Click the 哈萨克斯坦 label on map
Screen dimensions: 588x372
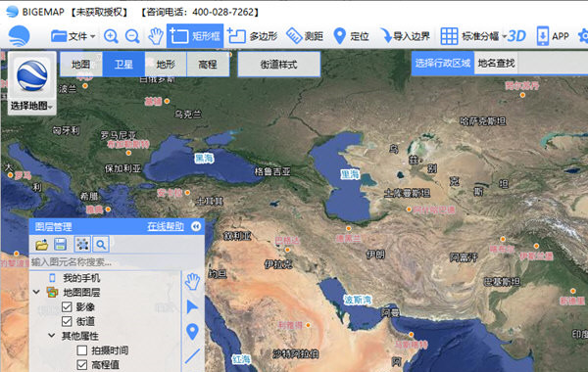(482, 120)
